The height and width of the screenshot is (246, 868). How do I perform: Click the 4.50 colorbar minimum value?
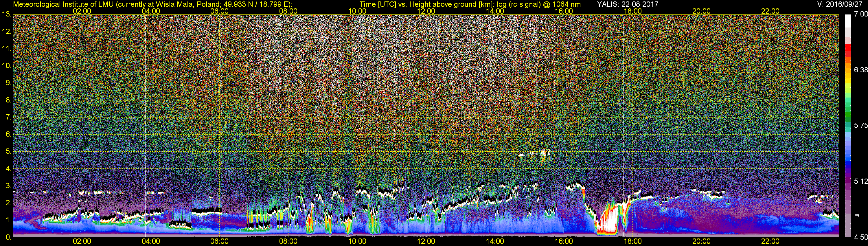tap(861, 237)
